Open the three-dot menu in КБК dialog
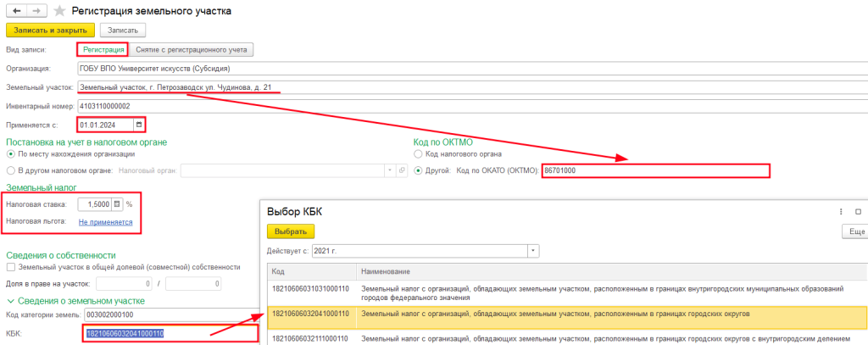868x345 pixels. pyautogui.click(x=840, y=211)
